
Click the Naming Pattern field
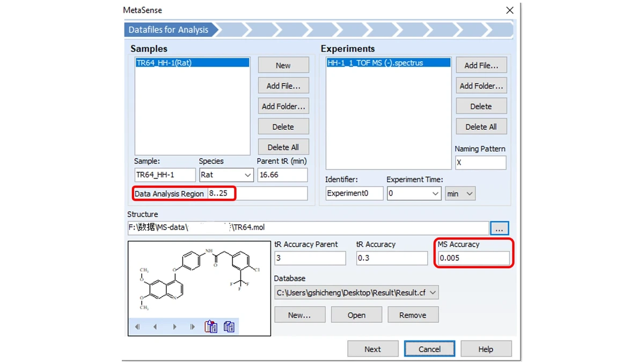[x=481, y=162]
